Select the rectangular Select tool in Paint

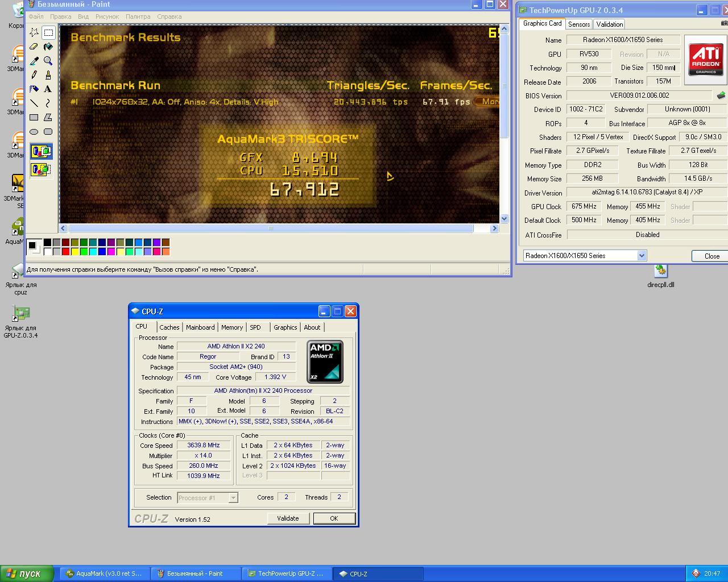[48, 32]
